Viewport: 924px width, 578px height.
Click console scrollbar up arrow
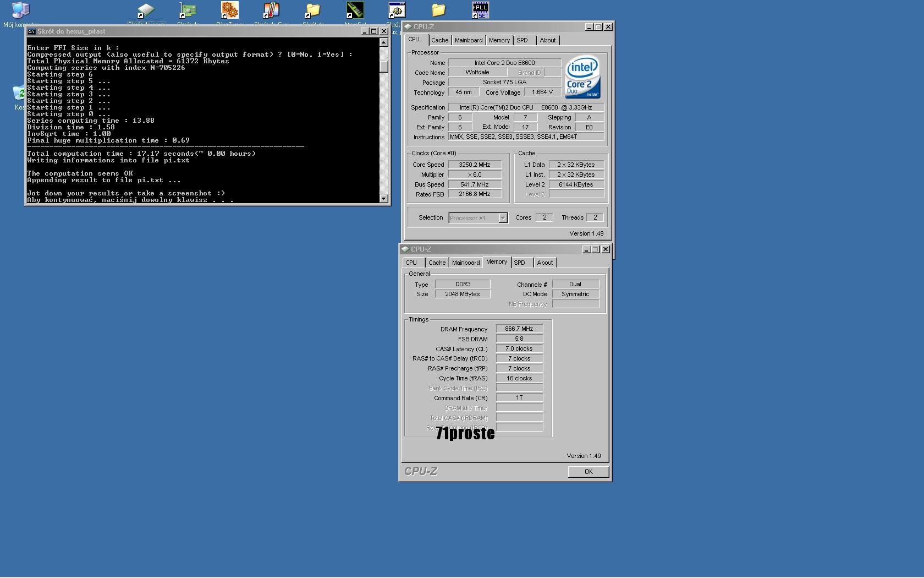[384, 42]
